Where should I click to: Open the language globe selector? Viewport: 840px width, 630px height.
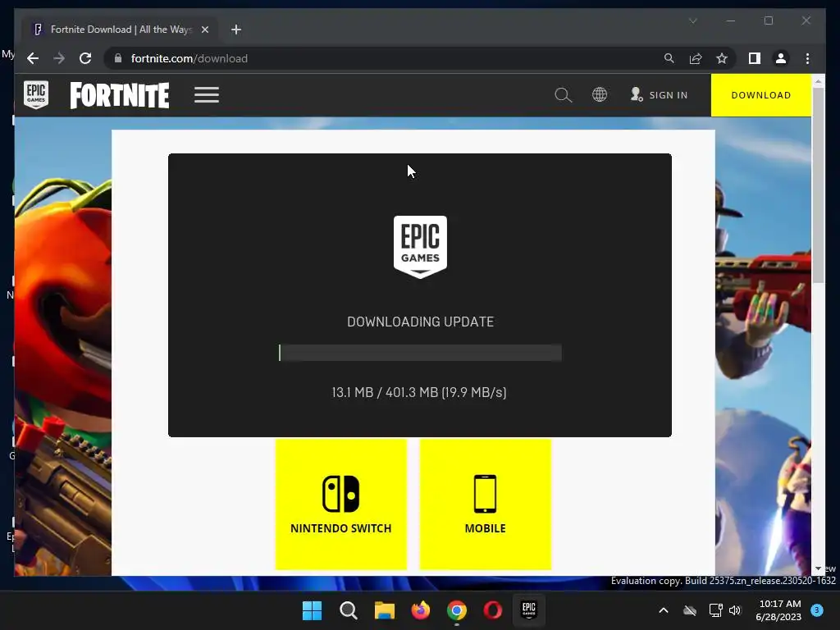click(600, 95)
